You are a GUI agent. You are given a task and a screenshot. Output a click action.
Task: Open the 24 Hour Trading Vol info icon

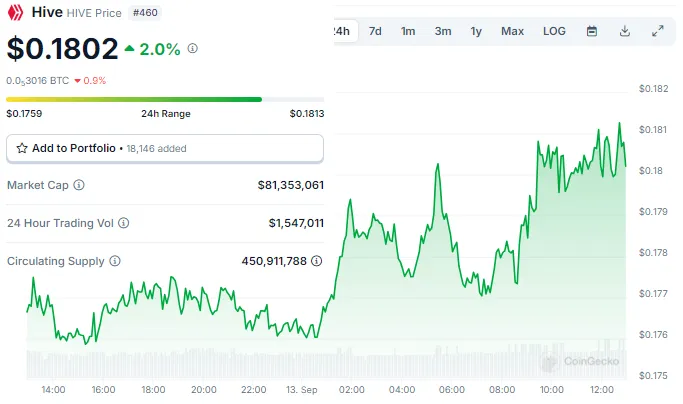pyautogui.click(x=124, y=223)
